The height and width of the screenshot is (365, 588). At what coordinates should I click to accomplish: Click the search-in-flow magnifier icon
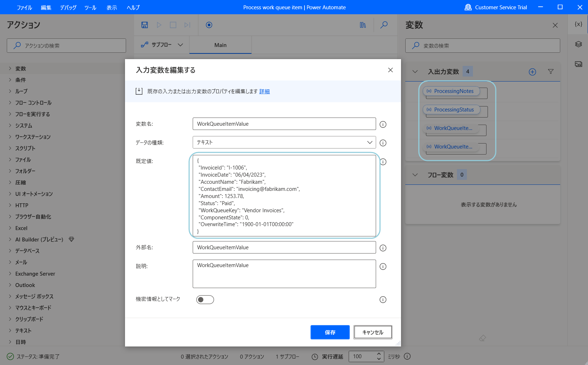(384, 25)
